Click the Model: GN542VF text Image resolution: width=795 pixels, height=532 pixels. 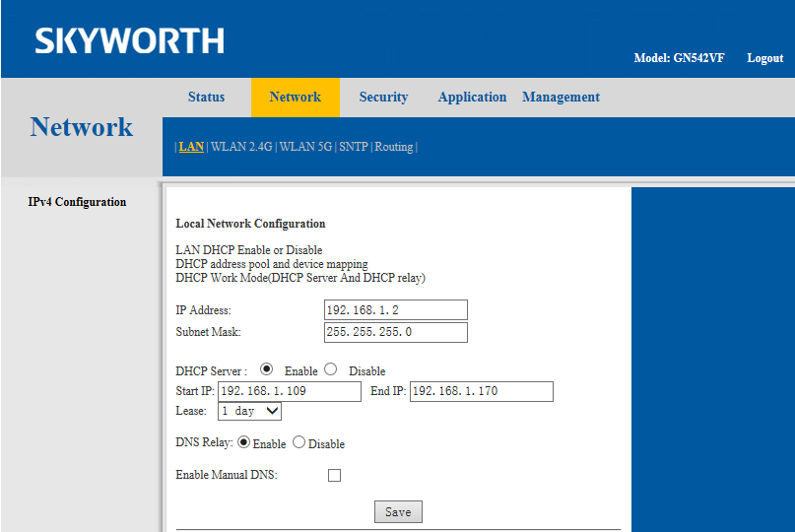coord(679,58)
